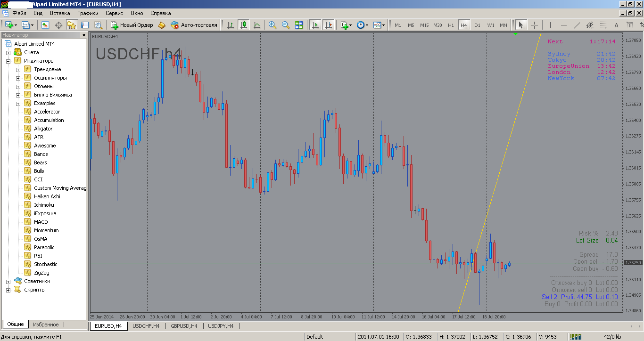
Task: Select the trendline tool
Action: pyautogui.click(x=577, y=25)
